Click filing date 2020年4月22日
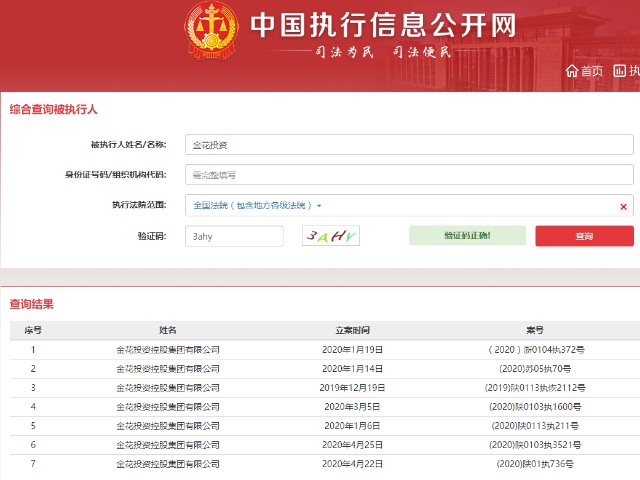 click(352, 464)
